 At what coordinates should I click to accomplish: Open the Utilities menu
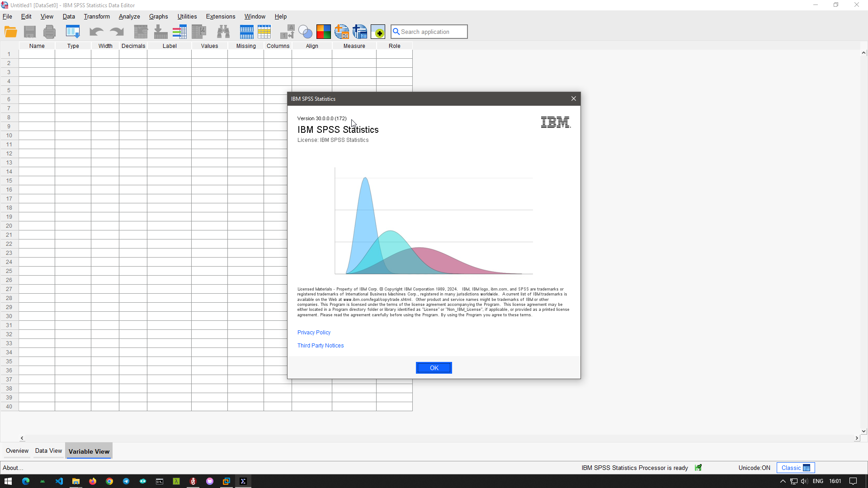pyautogui.click(x=187, y=16)
